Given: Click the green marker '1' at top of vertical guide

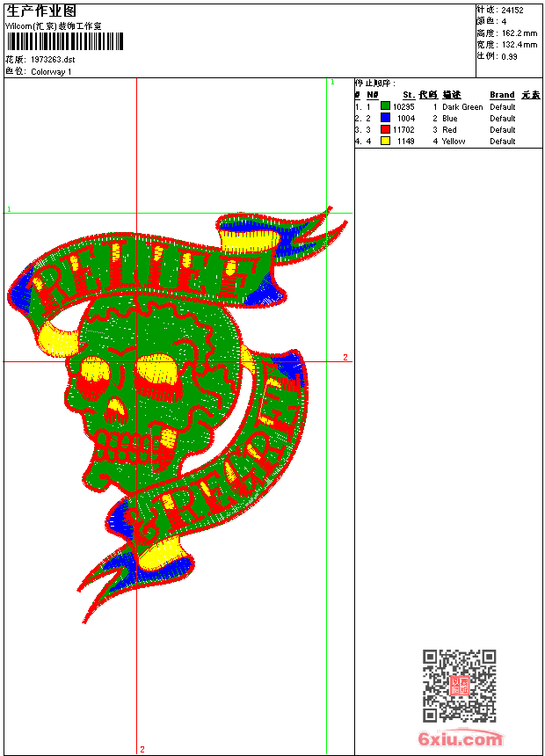Looking at the screenshot, I should 332,82.
